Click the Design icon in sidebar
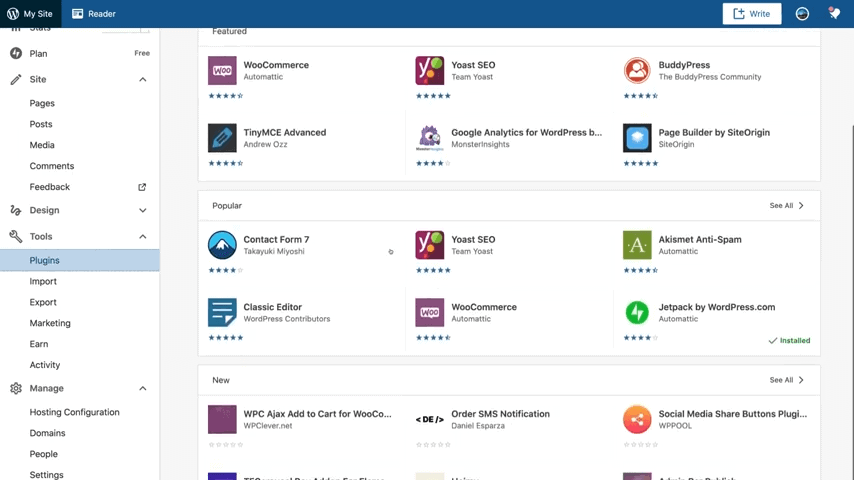Screen dimensions: 854x480 click(16, 210)
